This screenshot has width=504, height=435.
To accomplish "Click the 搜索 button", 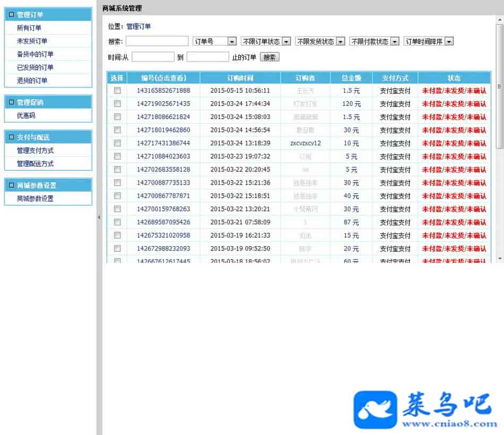I will click(270, 57).
